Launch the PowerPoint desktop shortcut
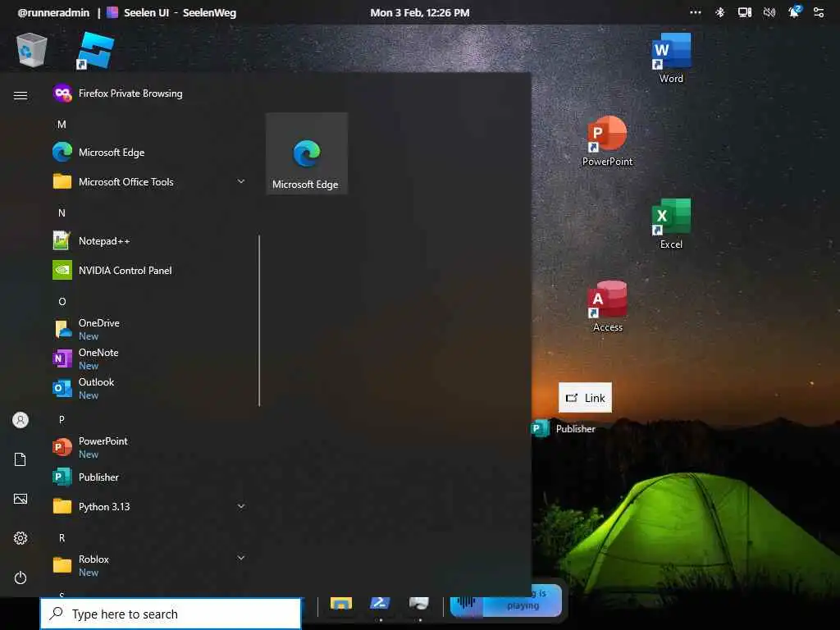This screenshot has width=840, height=630. point(607,141)
